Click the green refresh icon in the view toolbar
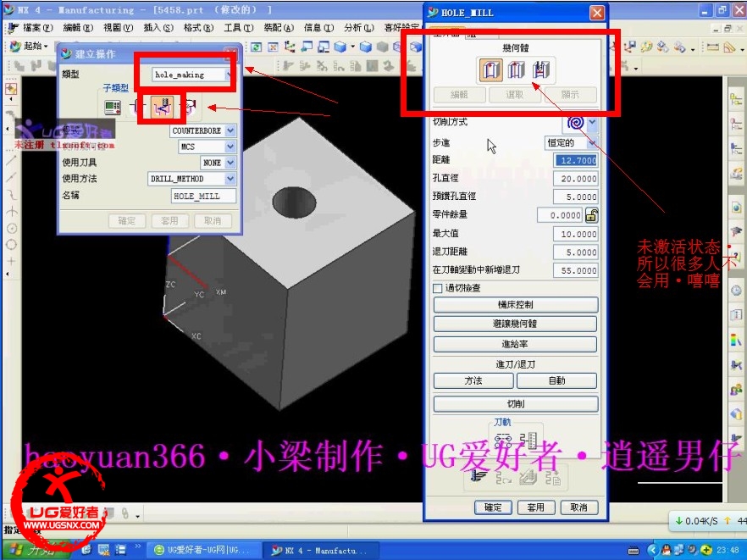Viewport: 747px width, 560px height. 257,47
